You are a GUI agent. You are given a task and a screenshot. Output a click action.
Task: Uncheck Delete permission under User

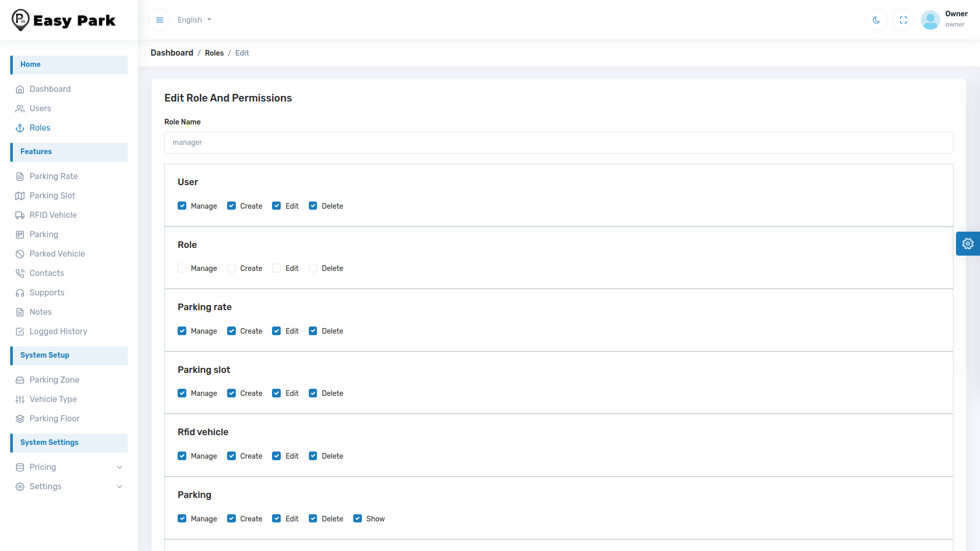313,206
